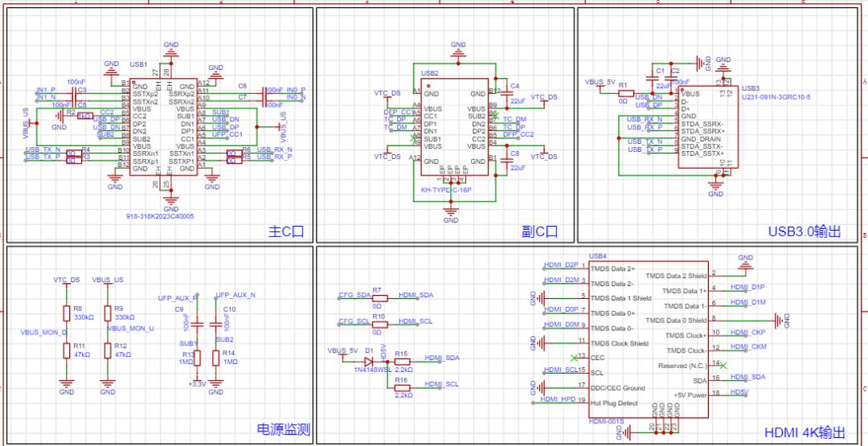The width and height of the screenshot is (868, 446).
Task: Select the USB1 Type-C connector symbol
Action: point(164,127)
